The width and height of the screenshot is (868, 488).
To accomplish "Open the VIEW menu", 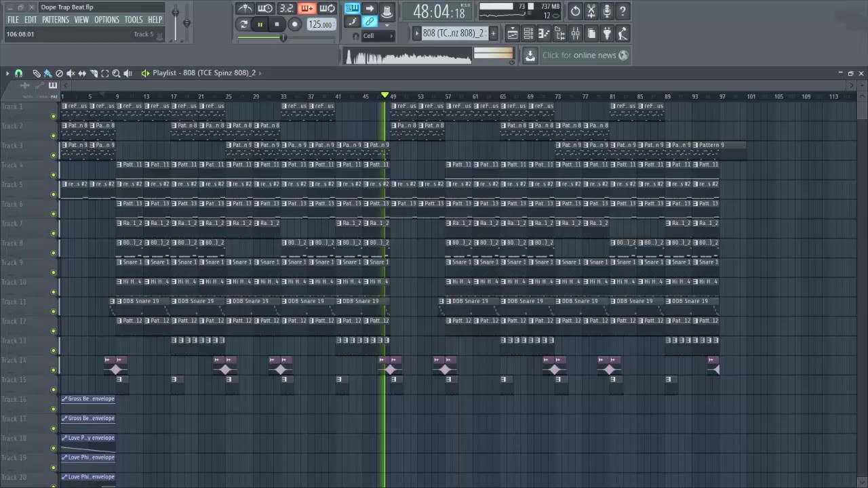I will pyautogui.click(x=81, y=20).
